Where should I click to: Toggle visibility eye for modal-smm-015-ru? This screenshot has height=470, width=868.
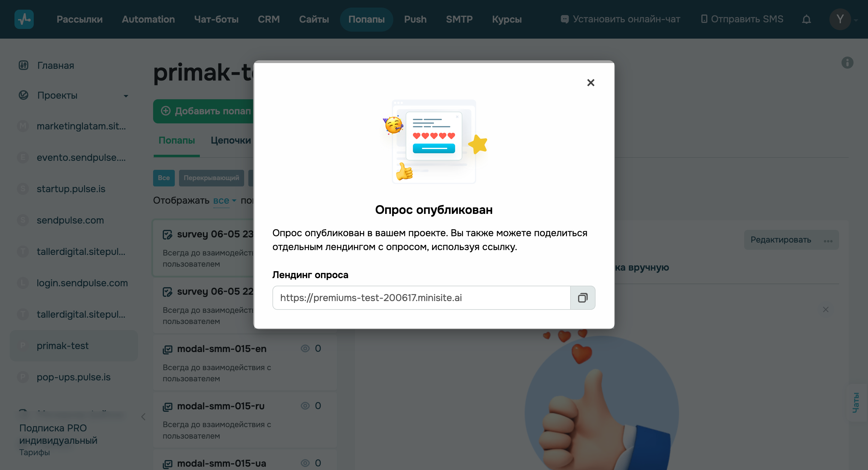(305, 406)
